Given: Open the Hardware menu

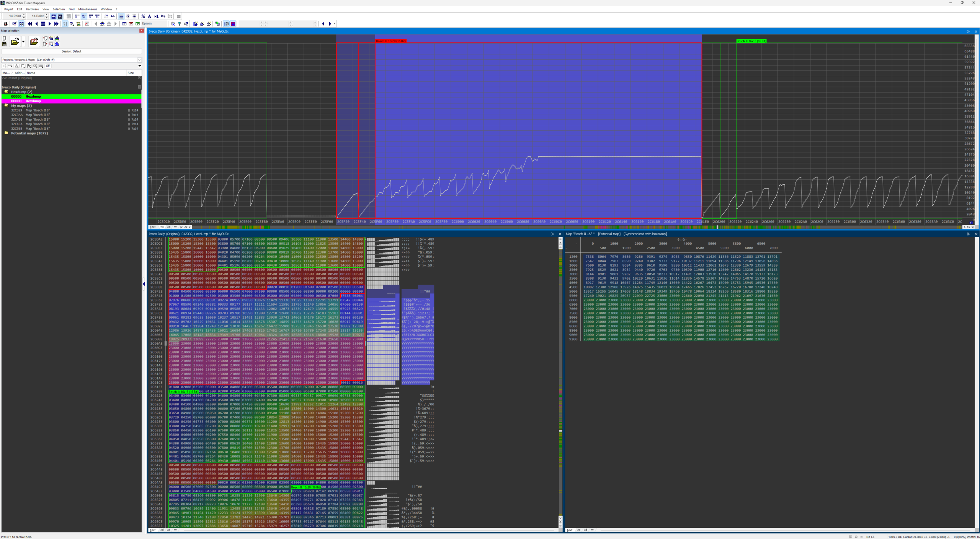Looking at the screenshot, I should click(x=32, y=9).
